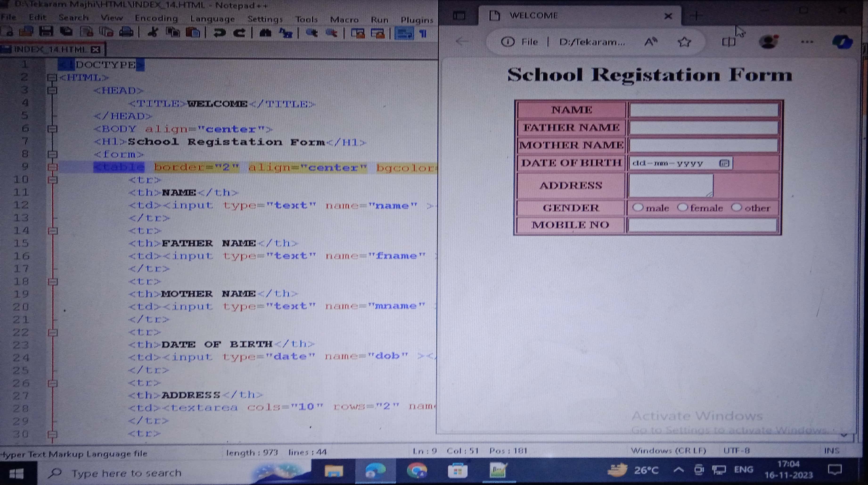868x485 pixels.
Task: Open the Plugins menu
Action: coord(417,20)
